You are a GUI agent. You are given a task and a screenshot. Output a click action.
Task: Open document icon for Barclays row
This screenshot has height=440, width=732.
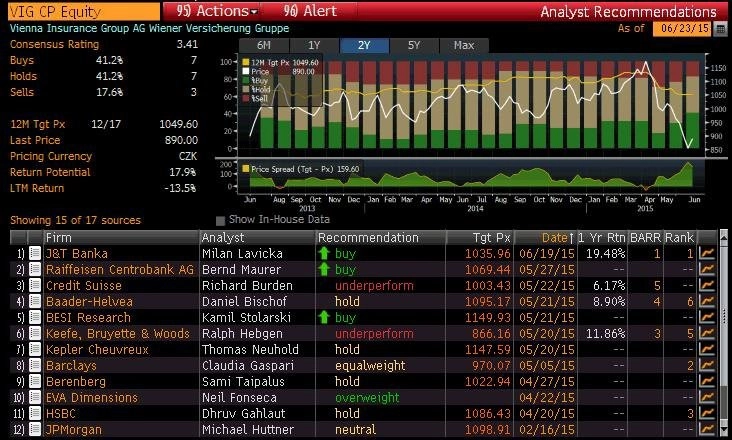[x=35, y=365]
